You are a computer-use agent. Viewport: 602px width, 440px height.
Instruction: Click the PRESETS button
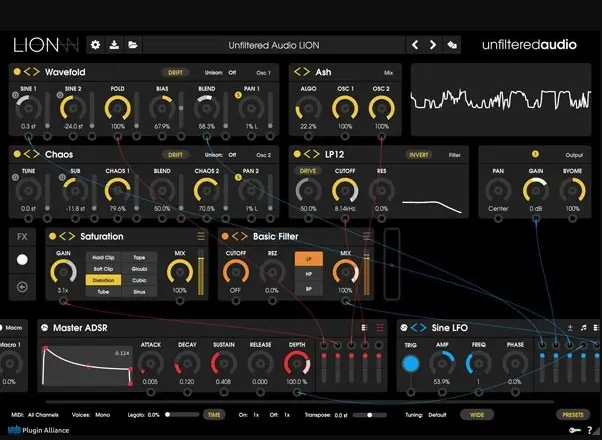click(573, 415)
